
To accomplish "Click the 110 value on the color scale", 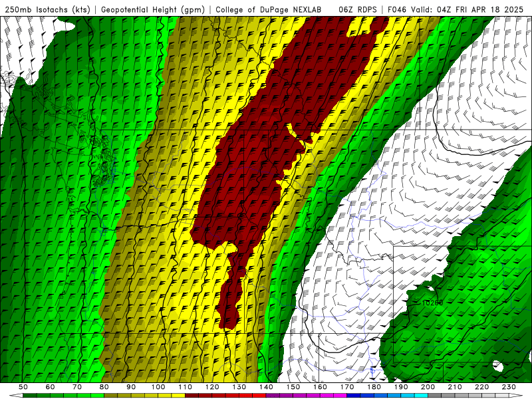I will point(186,387).
